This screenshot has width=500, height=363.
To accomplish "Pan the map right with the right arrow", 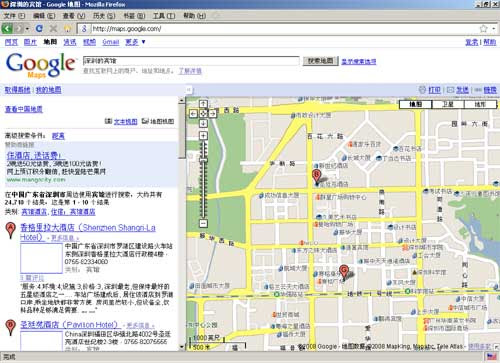I will click(213, 114).
